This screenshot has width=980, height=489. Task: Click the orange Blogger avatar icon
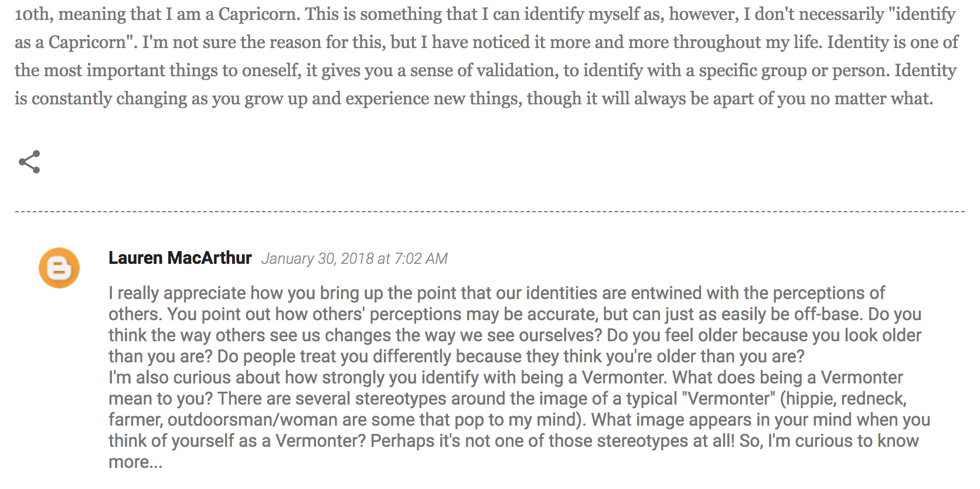59,268
